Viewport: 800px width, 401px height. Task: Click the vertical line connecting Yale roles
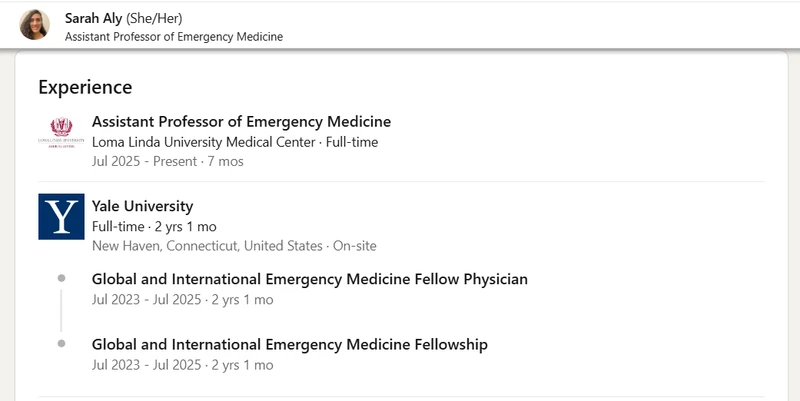(x=61, y=310)
